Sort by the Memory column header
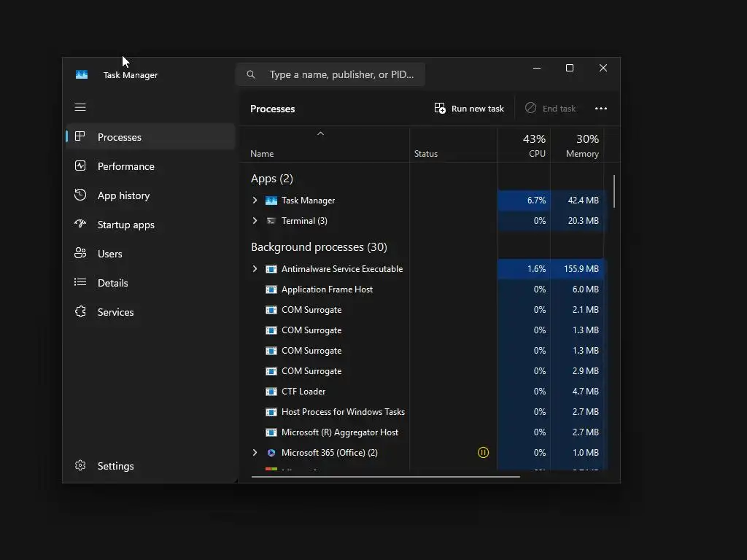Screen dimensions: 747x560 click(578, 145)
